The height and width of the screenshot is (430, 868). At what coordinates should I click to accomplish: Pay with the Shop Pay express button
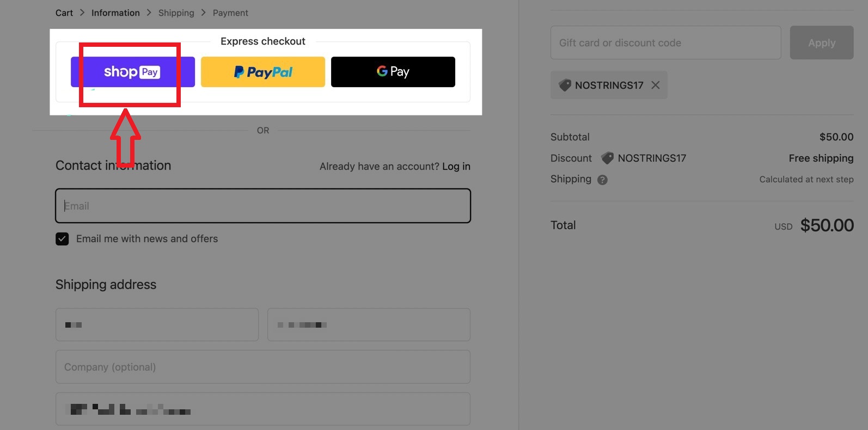tap(133, 72)
